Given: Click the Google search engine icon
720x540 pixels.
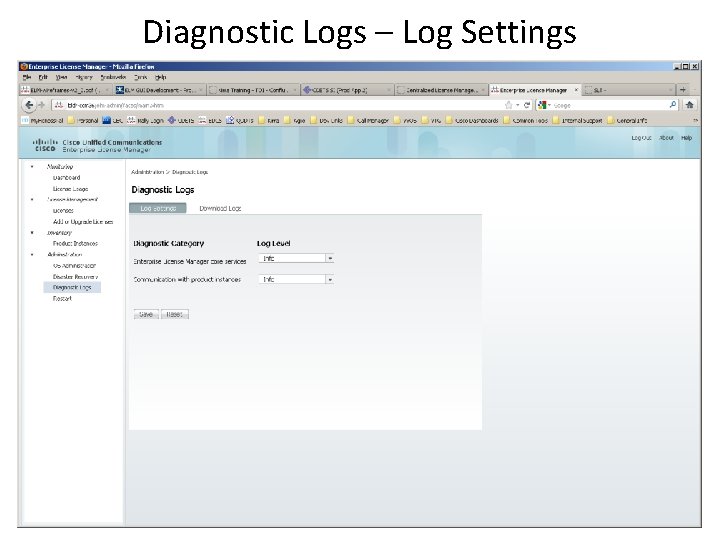Looking at the screenshot, I should pos(542,105).
